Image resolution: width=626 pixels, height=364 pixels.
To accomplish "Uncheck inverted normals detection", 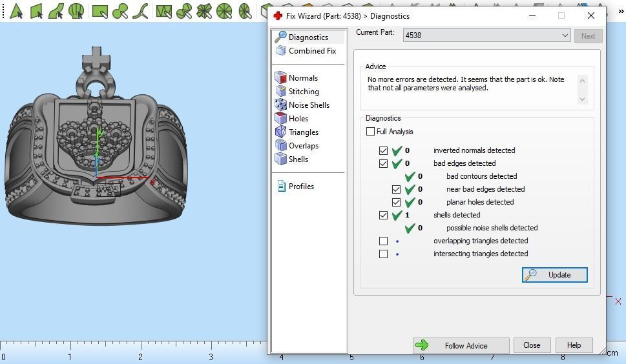I will point(383,150).
